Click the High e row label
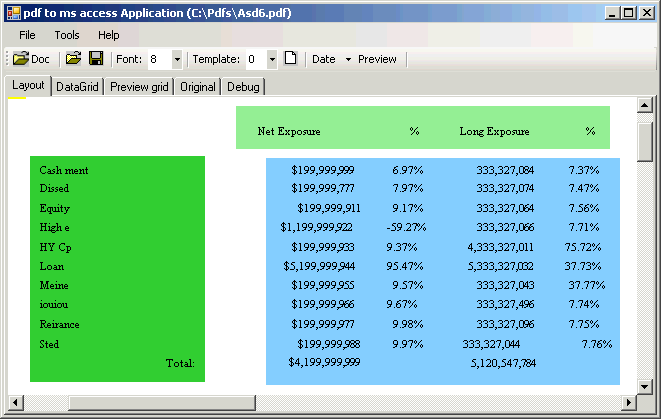 [x=54, y=228]
